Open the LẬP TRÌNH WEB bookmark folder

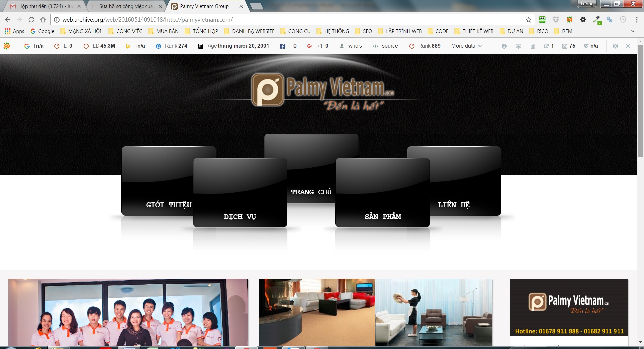click(400, 31)
